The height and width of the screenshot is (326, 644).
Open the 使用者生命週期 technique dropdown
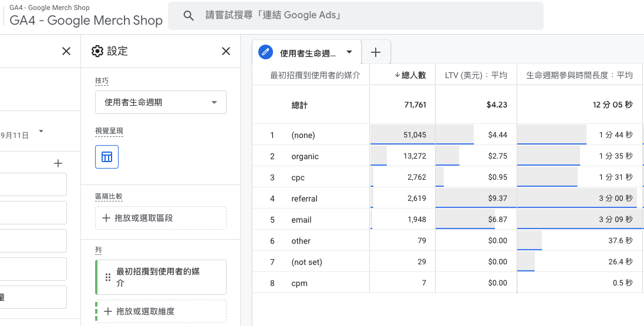tap(161, 102)
